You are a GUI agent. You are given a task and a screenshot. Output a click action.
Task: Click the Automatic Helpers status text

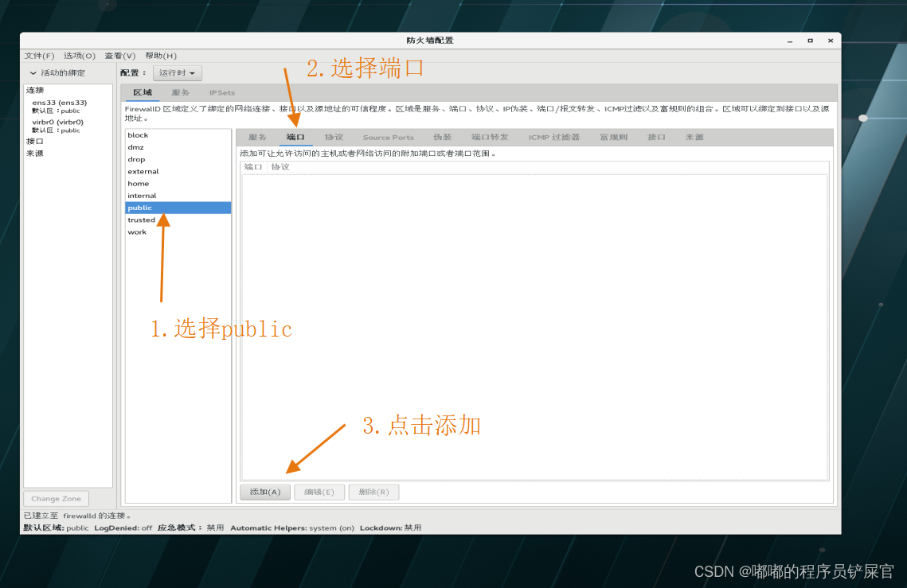point(292,528)
